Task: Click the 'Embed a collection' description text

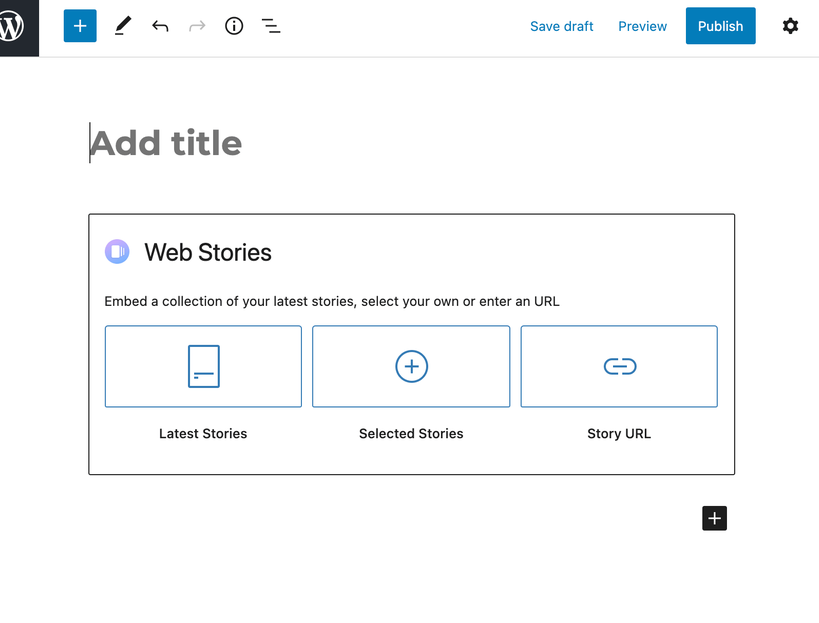Action: coord(332,301)
